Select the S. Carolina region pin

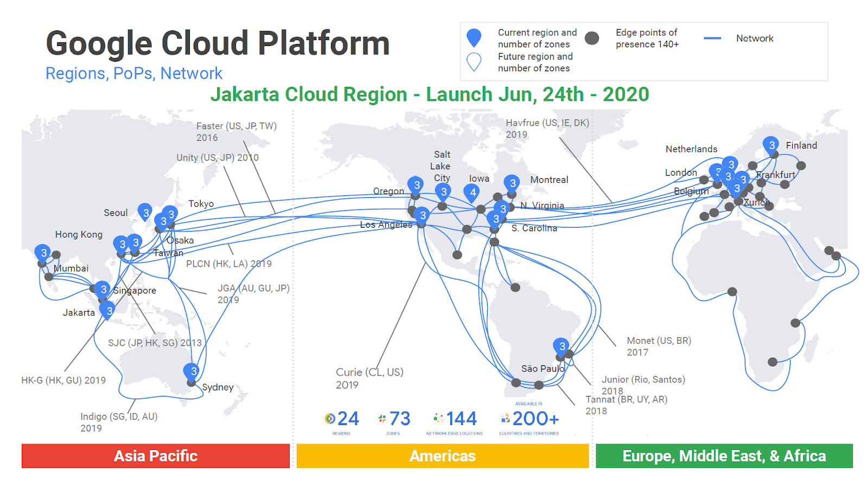click(x=495, y=220)
